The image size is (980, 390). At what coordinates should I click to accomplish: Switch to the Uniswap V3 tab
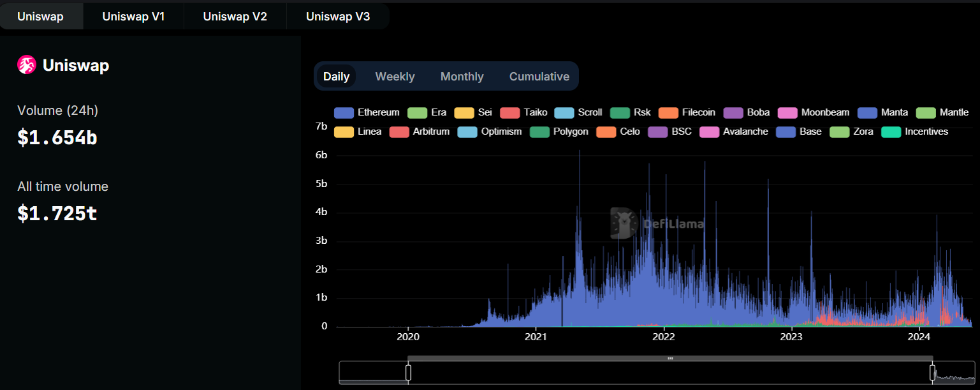(338, 17)
